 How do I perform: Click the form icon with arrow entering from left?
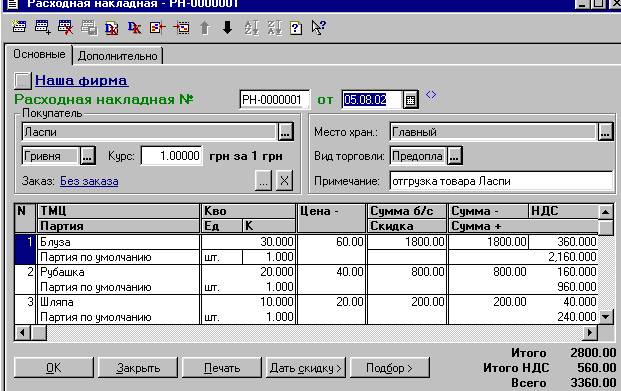(x=181, y=28)
